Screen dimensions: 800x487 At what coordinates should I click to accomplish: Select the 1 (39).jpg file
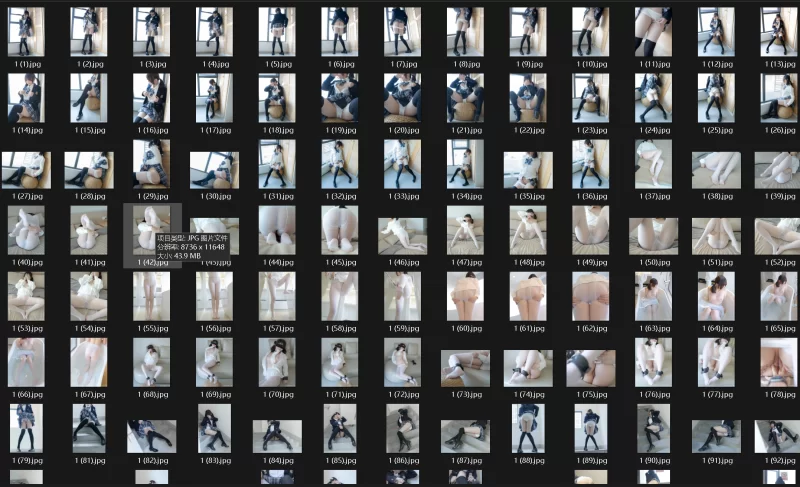(x=777, y=170)
